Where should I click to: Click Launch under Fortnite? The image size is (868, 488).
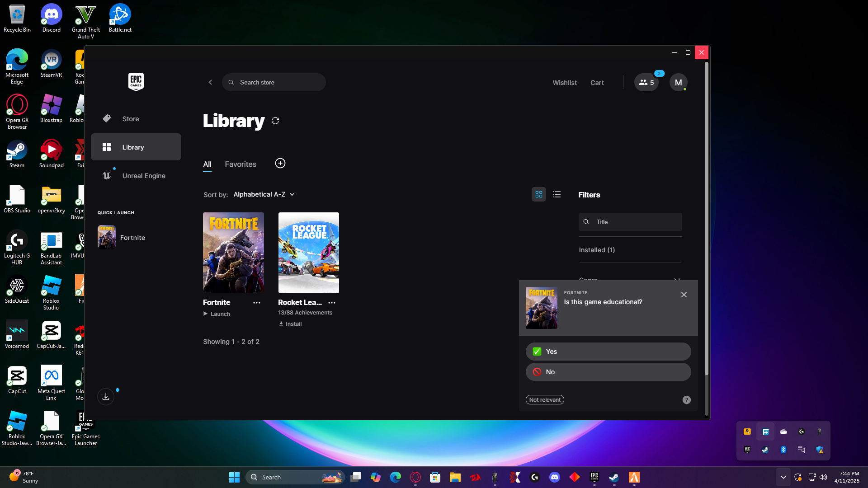[x=217, y=314]
